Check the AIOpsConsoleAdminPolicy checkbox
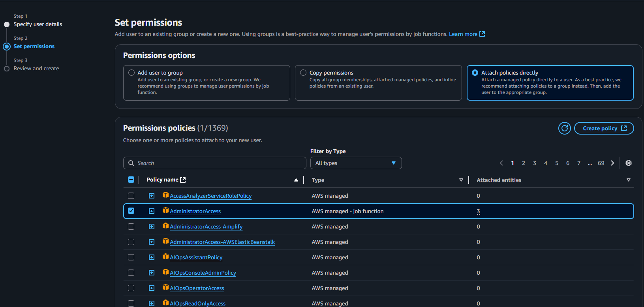This screenshot has height=307, width=644. [131, 273]
